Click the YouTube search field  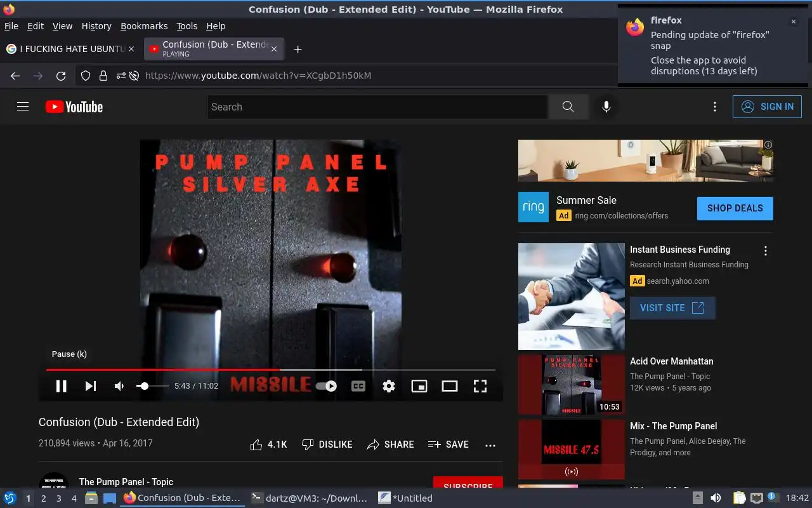click(x=377, y=107)
